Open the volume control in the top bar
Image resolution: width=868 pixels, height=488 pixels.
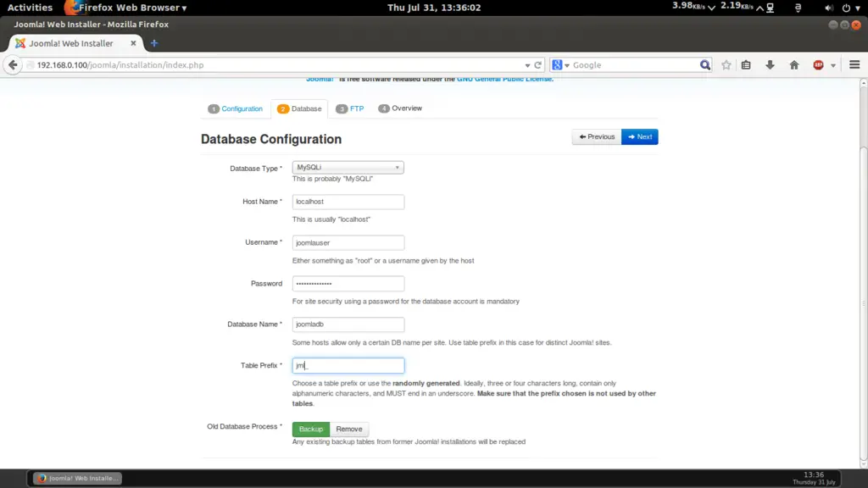[829, 8]
